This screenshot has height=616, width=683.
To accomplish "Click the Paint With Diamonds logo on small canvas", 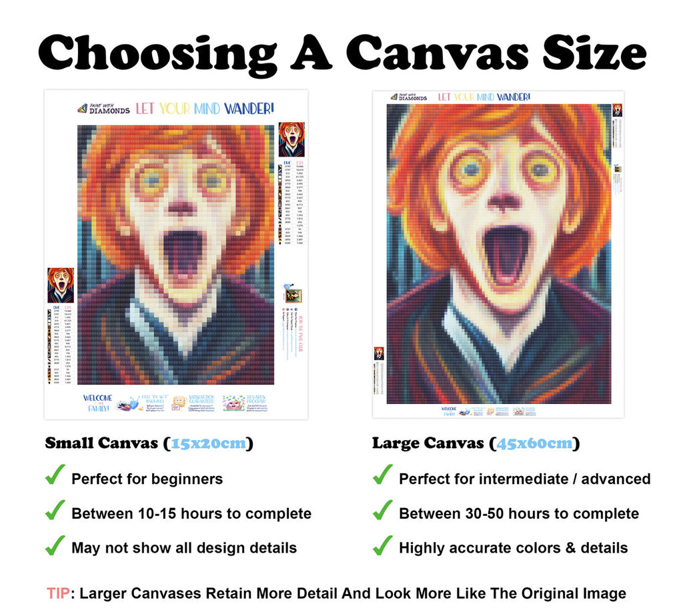I will (103, 109).
